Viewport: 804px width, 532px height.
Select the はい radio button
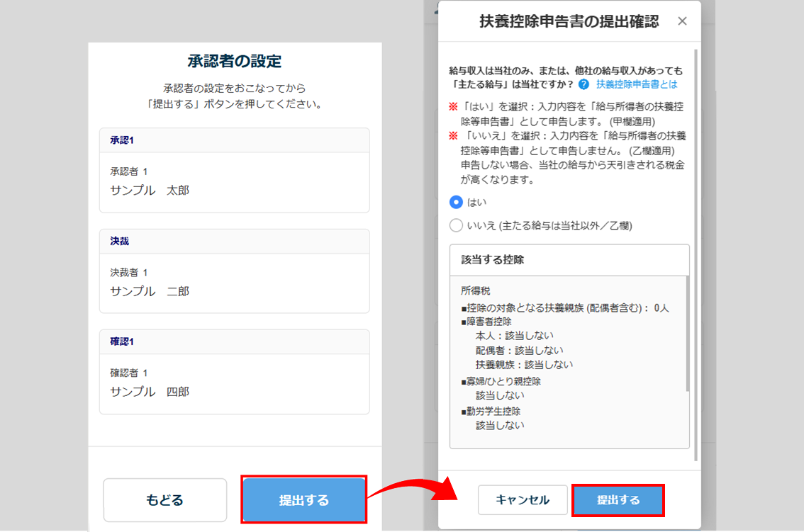click(457, 203)
